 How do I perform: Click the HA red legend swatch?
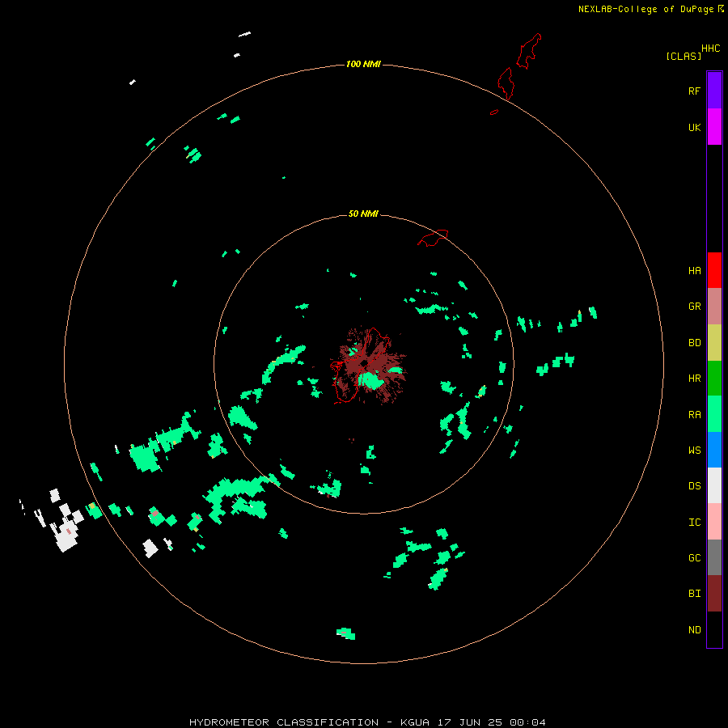[714, 270]
